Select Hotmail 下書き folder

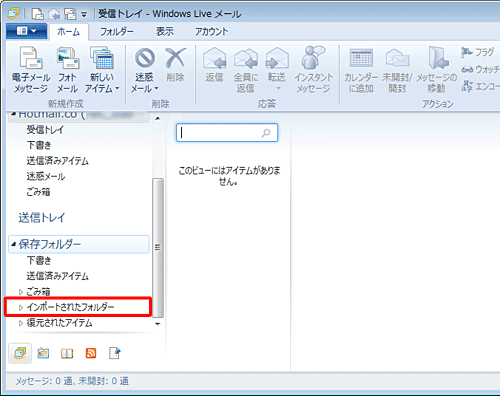pyautogui.click(x=39, y=145)
